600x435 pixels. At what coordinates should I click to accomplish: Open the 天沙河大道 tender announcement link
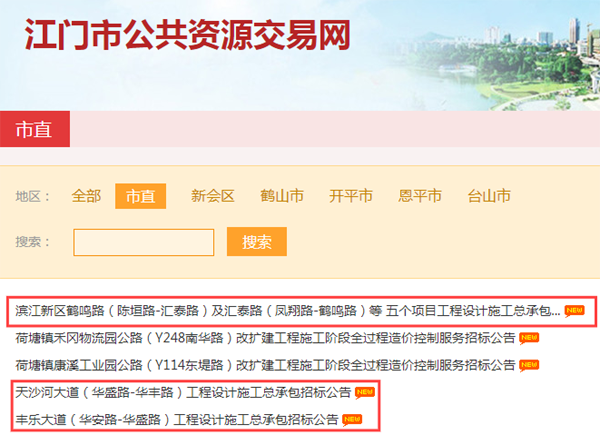click(x=183, y=393)
